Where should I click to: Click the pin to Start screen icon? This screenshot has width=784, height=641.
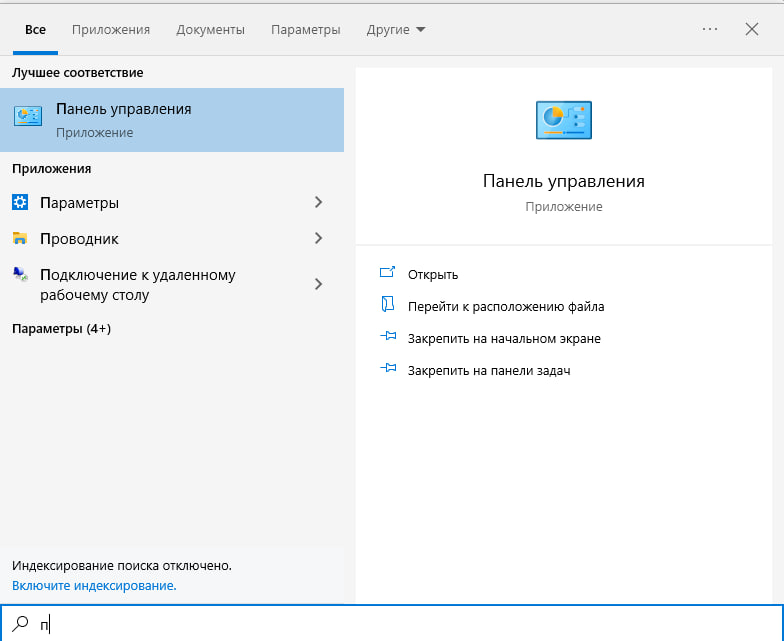point(388,336)
